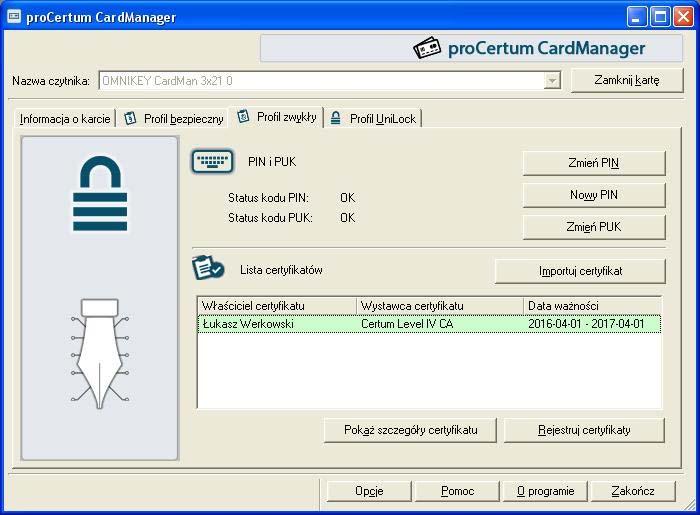Click the Nazwa czytnika label
The height and width of the screenshot is (515, 700).
pos(51,81)
